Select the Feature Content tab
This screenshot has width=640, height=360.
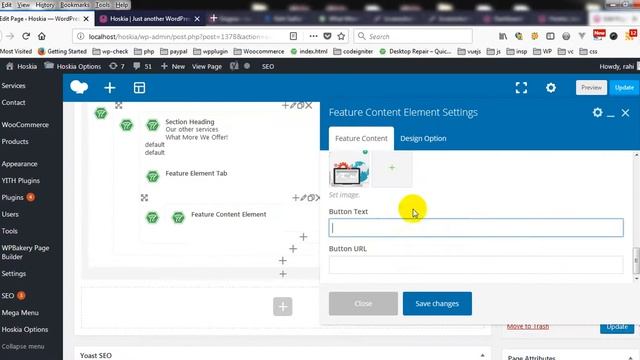click(x=361, y=138)
